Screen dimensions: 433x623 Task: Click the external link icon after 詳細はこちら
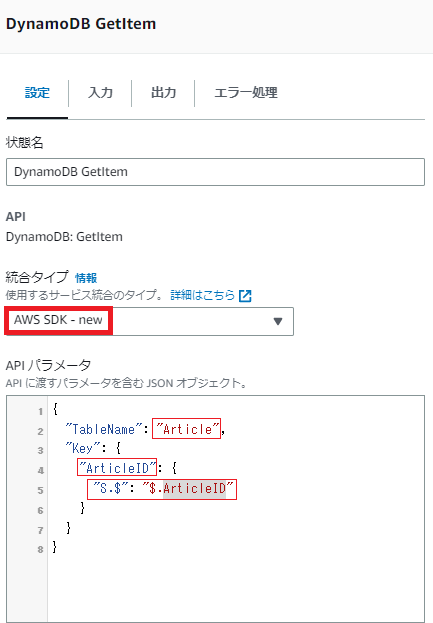pos(245,296)
